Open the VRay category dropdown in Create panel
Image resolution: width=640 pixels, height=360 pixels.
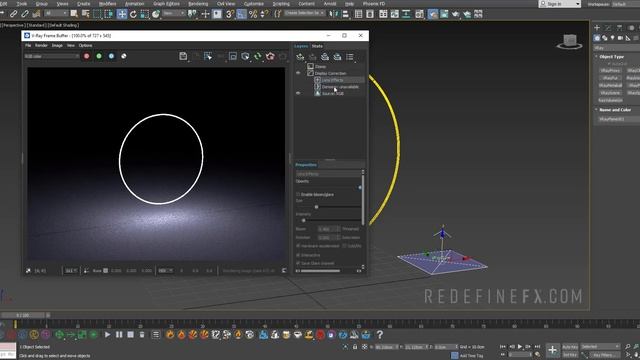pos(617,48)
